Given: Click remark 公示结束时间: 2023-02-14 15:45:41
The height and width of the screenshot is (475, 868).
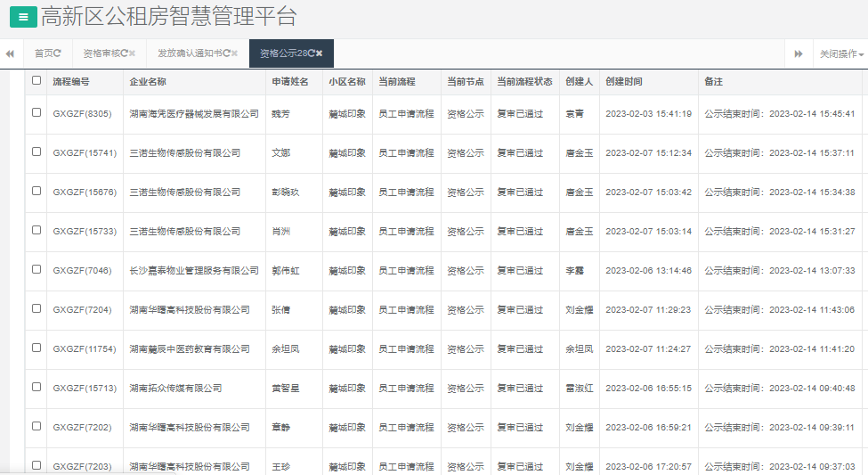Looking at the screenshot, I should [780, 113].
